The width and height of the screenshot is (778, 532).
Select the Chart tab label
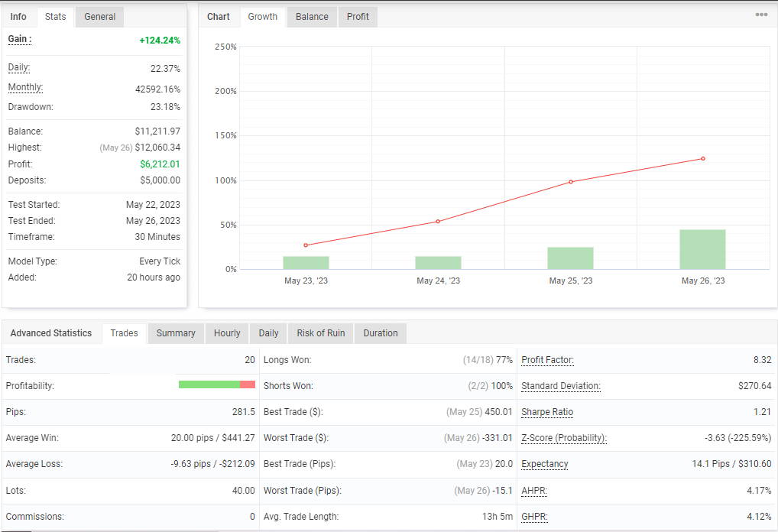coord(219,17)
